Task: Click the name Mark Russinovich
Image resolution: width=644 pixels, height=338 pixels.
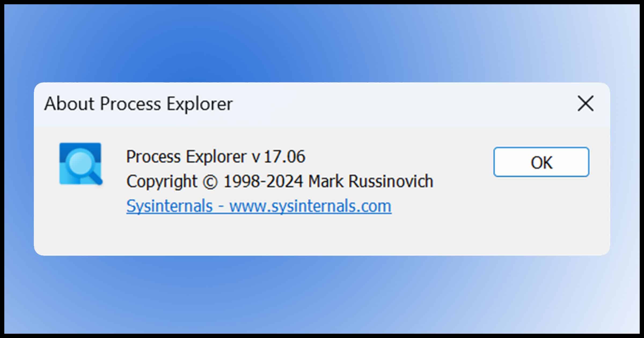Action: (371, 181)
